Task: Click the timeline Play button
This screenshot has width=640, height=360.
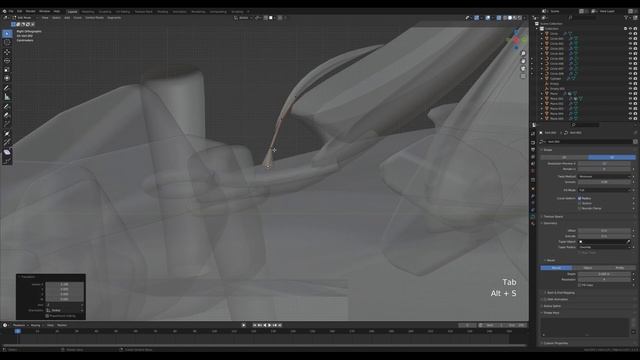Action: [269, 325]
